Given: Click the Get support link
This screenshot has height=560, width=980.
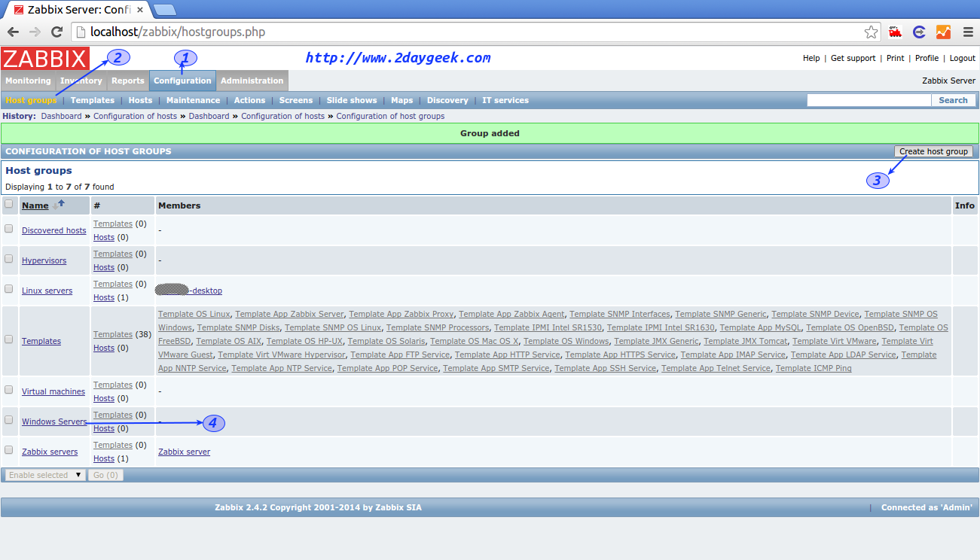Looking at the screenshot, I should 853,58.
